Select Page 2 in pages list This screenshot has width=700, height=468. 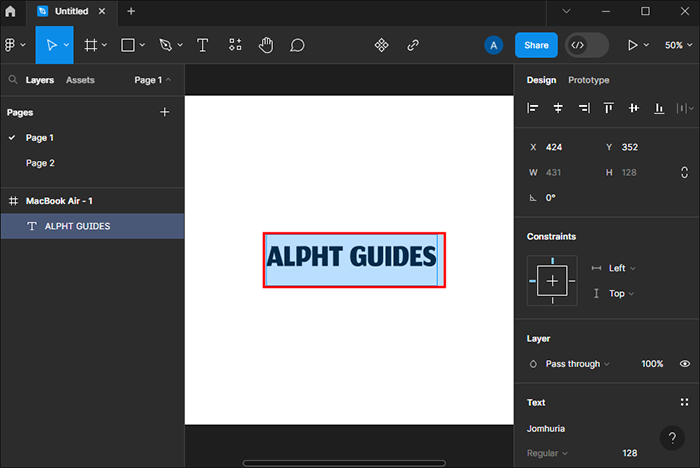coord(40,163)
